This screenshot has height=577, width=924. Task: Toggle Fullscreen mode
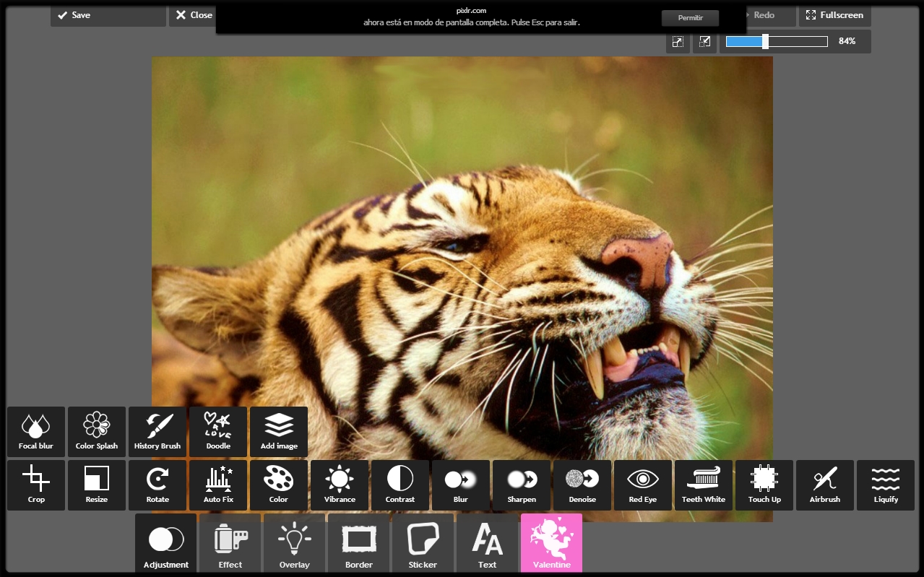(x=834, y=15)
